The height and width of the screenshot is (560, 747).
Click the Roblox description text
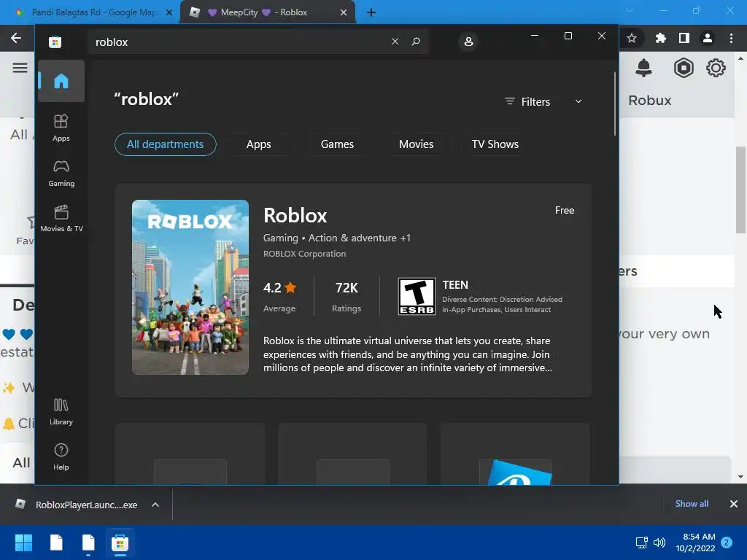pyautogui.click(x=408, y=354)
